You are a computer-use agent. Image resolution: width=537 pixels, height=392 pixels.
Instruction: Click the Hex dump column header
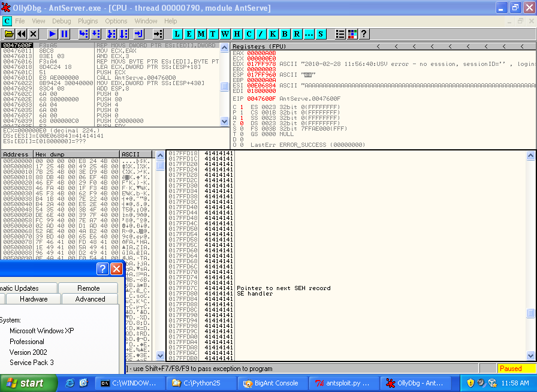point(77,154)
